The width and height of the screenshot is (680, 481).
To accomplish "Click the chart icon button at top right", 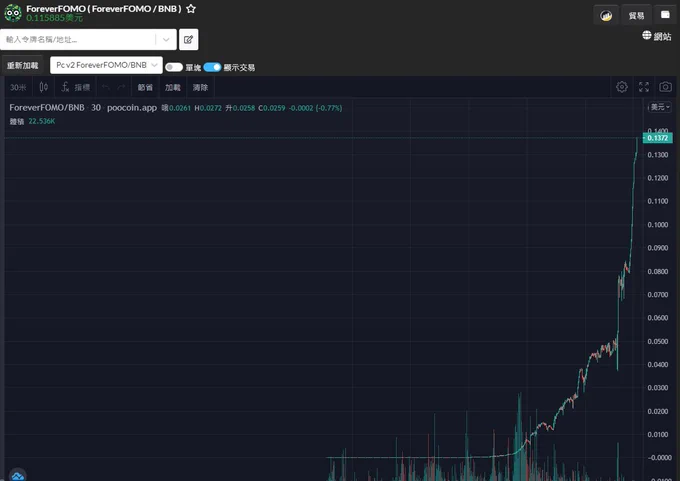I will pos(606,16).
